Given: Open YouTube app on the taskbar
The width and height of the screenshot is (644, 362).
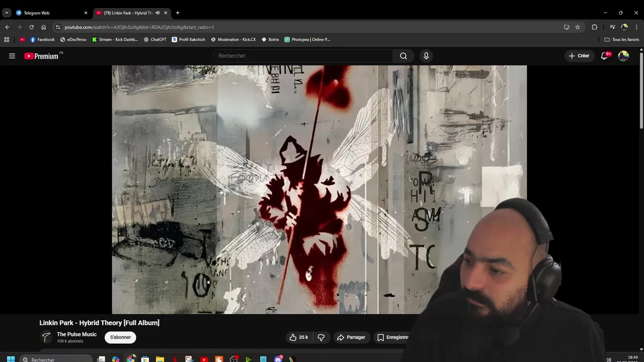Looking at the screenshot, I should (204, 359).
